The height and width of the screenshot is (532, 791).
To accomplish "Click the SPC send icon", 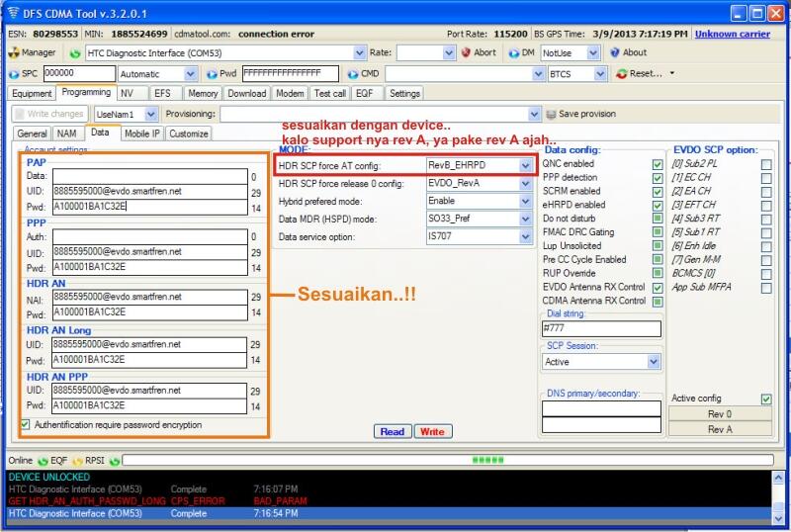I will tap(14, 74).
